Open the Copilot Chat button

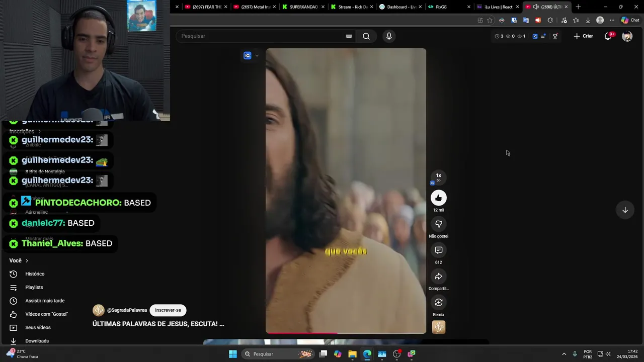(630, 21)
